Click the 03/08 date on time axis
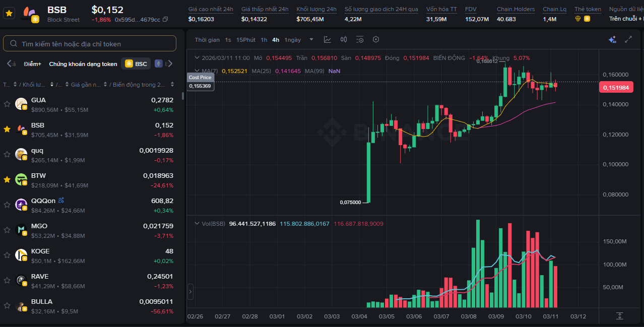Image resolution: width=644 pixels, height=327 pixels. point(468,316)
